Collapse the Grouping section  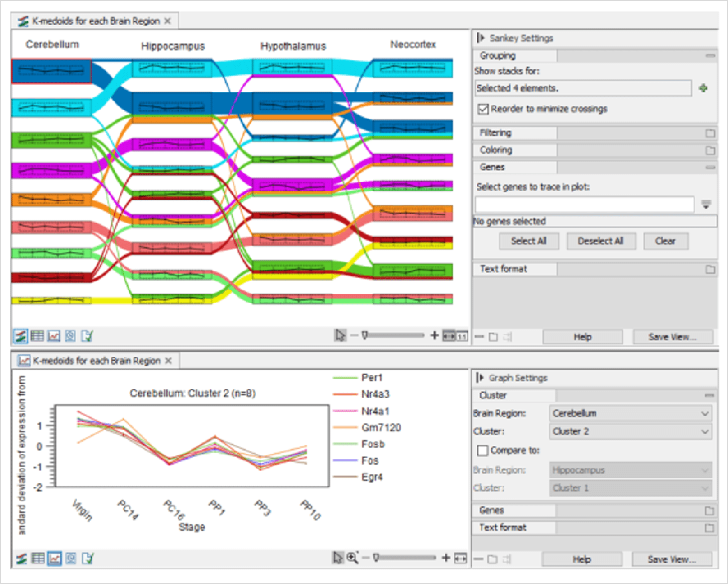tap(710, 56)
